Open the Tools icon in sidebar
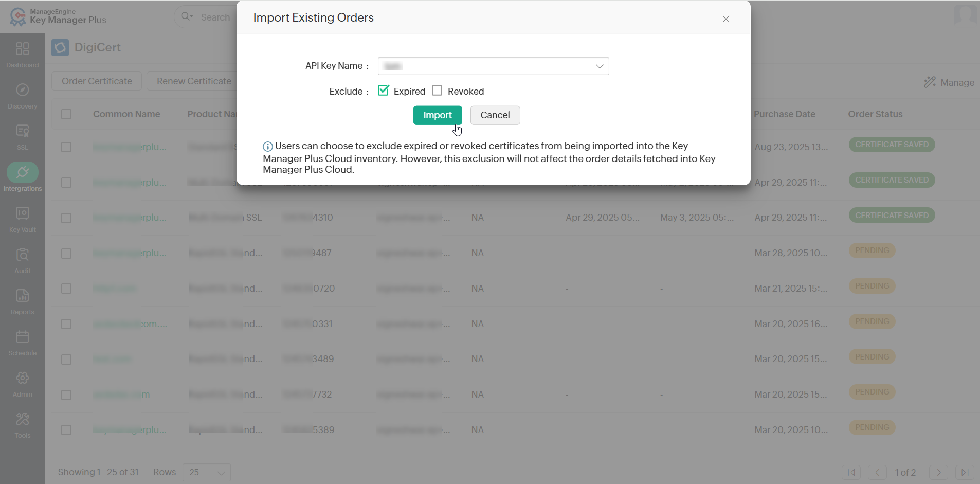The width and height of the screenshot is (980, 484). 23,419
